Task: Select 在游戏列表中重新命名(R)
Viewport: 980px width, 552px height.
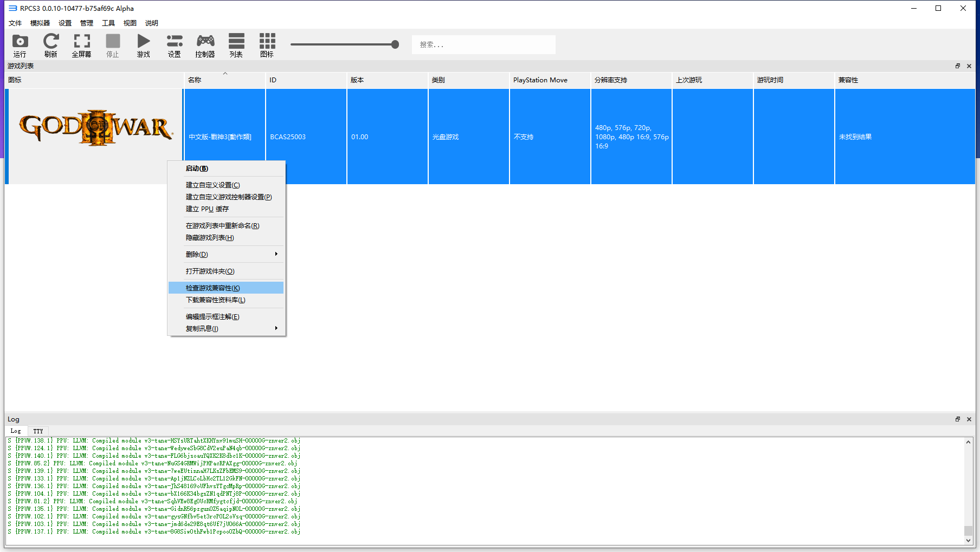Action: [x=227, y=226]
